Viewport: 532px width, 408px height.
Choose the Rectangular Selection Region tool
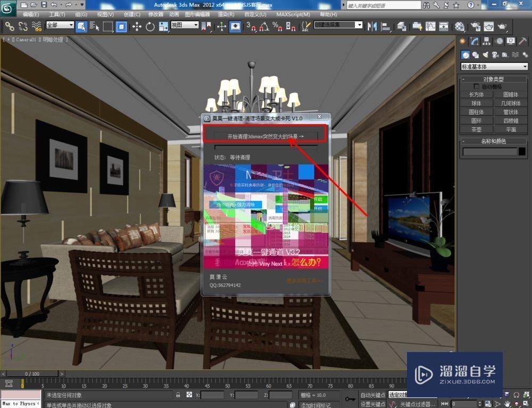coord(108,26)
